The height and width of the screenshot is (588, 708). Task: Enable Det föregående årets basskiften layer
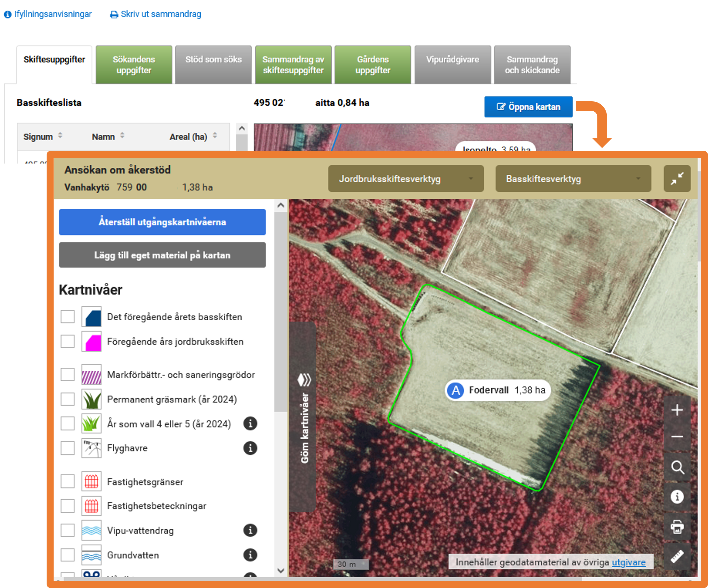point(67,316)
